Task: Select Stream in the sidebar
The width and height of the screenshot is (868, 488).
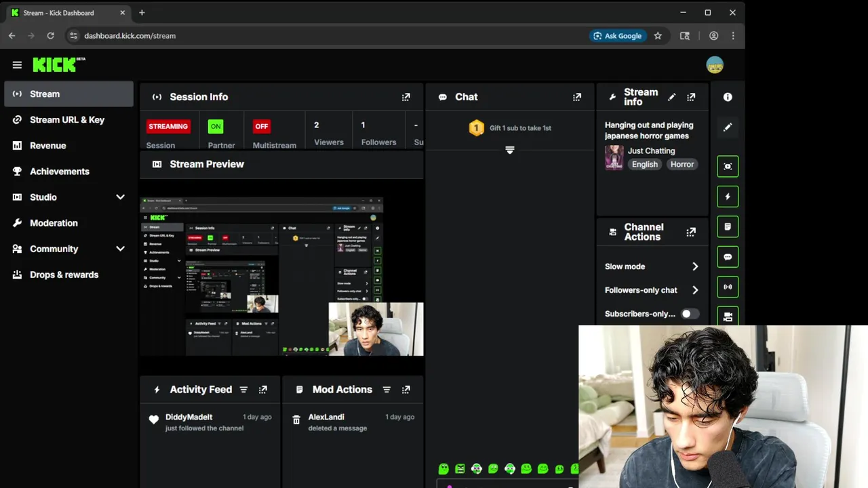Action: pos(68,94)
